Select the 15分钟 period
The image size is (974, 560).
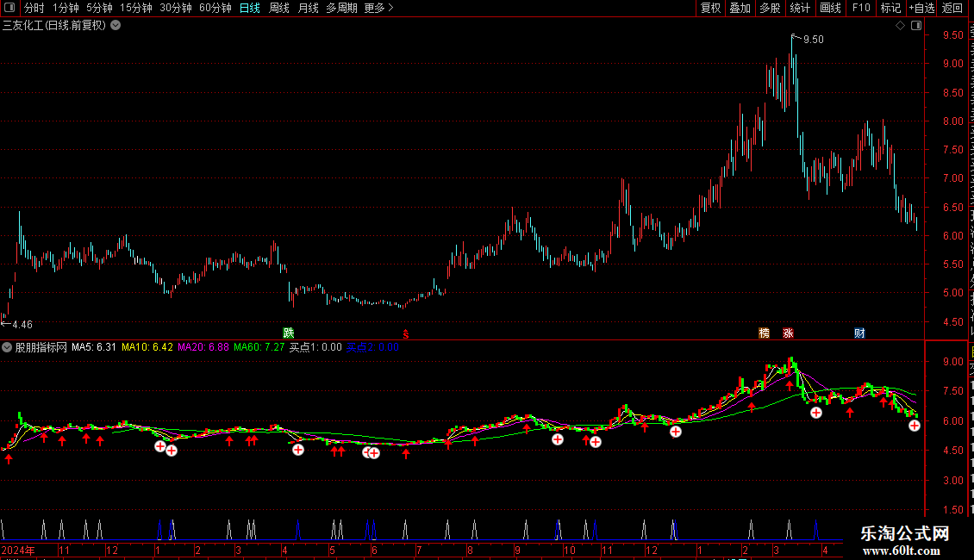point(136,8)
